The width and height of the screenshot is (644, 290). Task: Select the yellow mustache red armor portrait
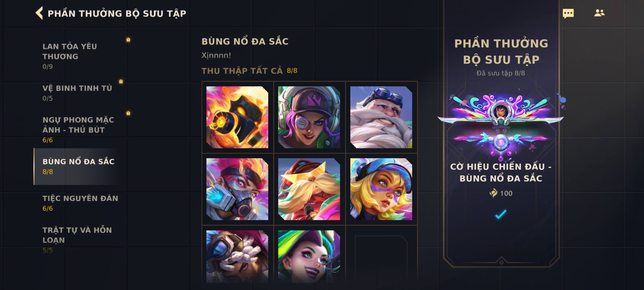(309, 189)
